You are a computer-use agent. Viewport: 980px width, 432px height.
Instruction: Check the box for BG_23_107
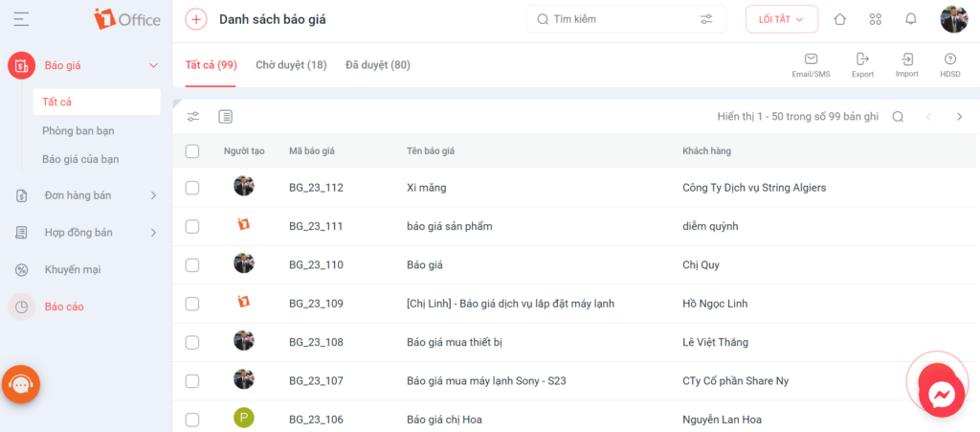[192, 380]
